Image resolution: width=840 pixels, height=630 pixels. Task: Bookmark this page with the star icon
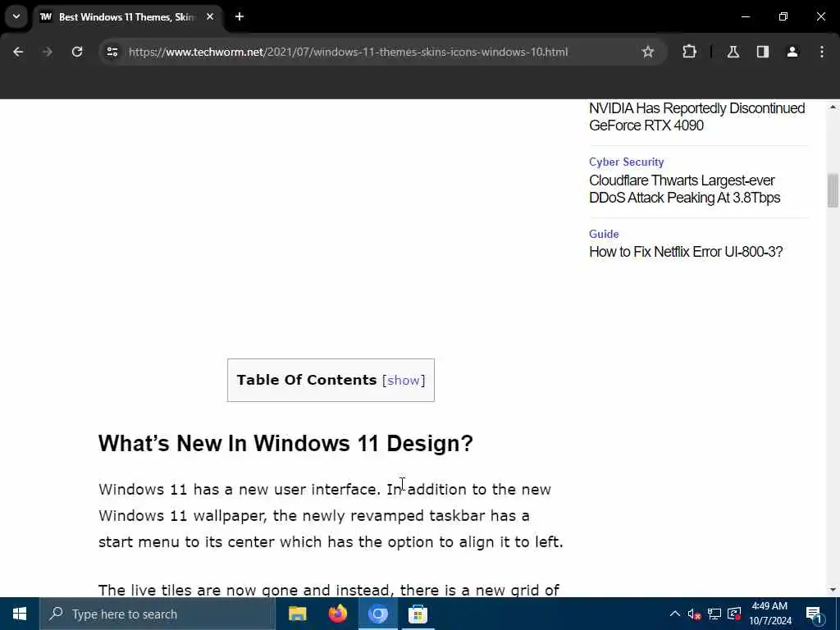[x=648, y=52]
